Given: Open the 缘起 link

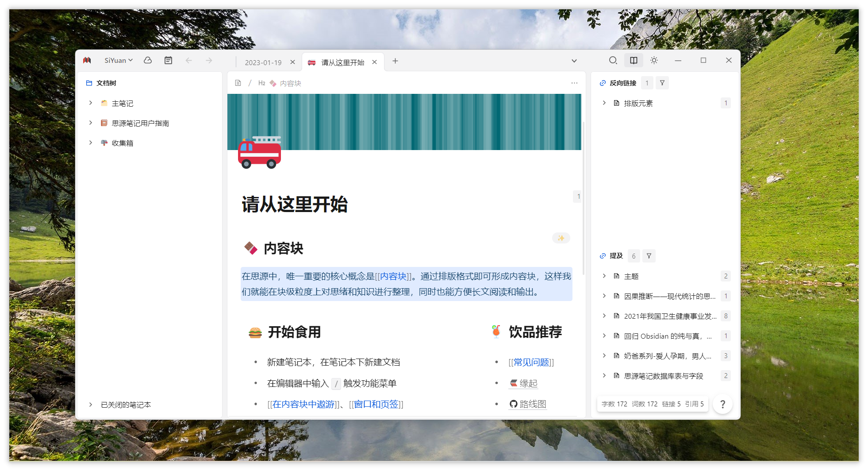Looking at the screenshot, I should [x=523, y=383].
